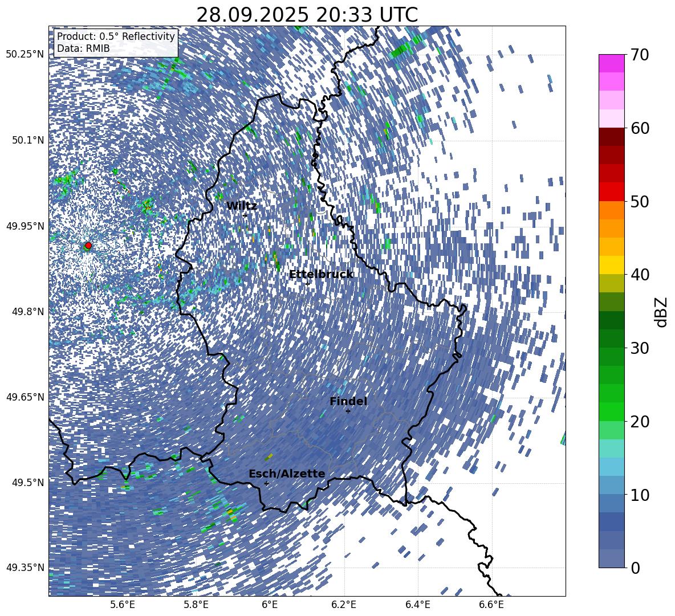Click the plus marker below Esch/Alzette
This screenshot has width=675, height=616.
point(266,483)
